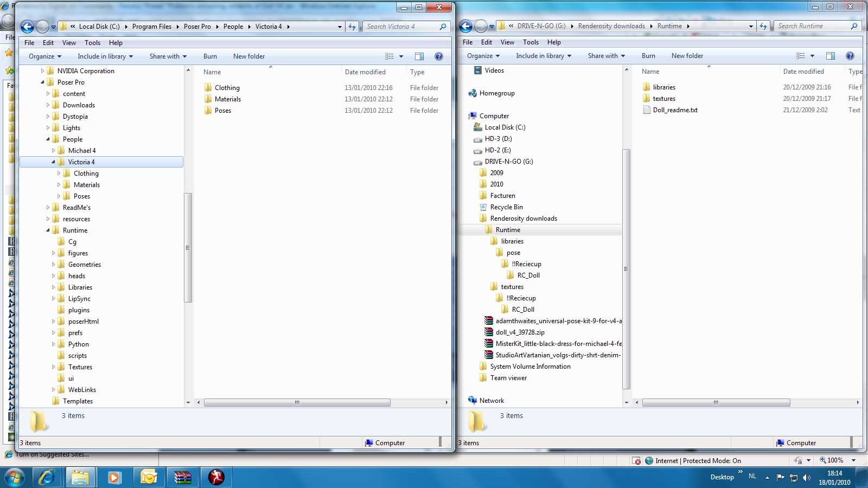The image size is (868, 488).
Task: Click the Back arrow in Victoria 4 window
Action: [x=27, y=26]
